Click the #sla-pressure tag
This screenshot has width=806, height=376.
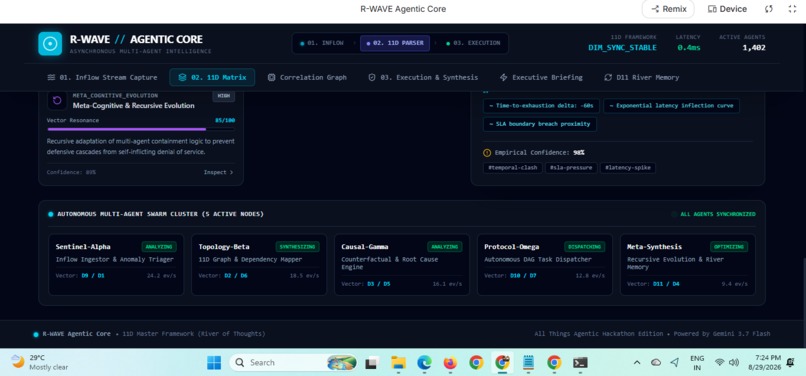(571, 168)
